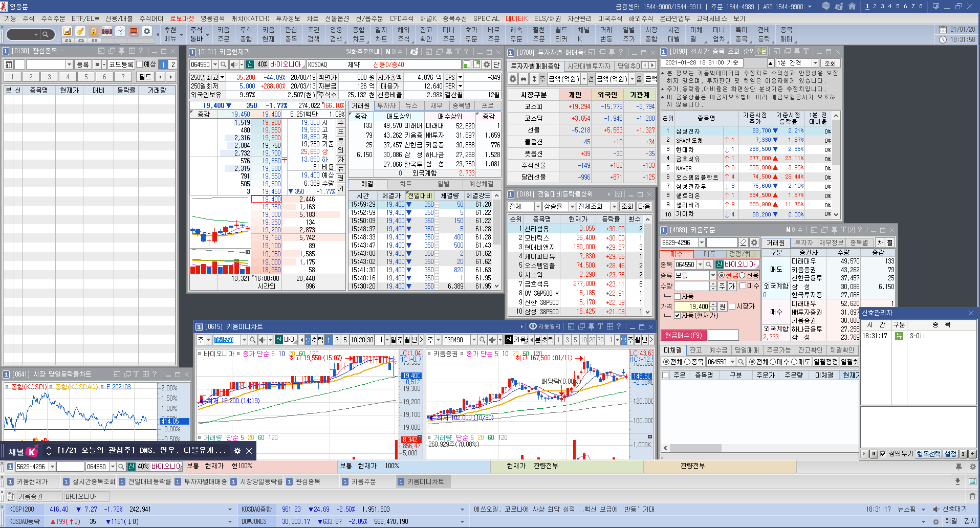This screenshot has height=528, width=980.
Task: Click 가격 19,400 price input field
Action: coord(692,306)
